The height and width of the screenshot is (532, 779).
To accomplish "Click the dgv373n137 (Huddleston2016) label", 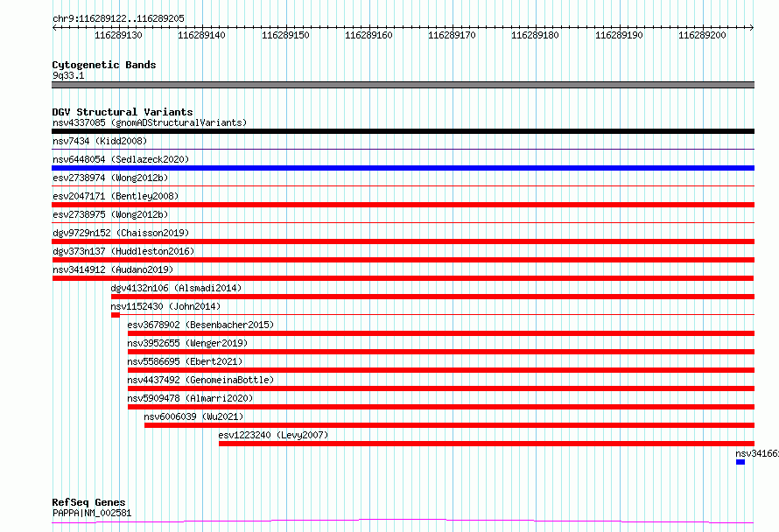I will click(123, 251).
